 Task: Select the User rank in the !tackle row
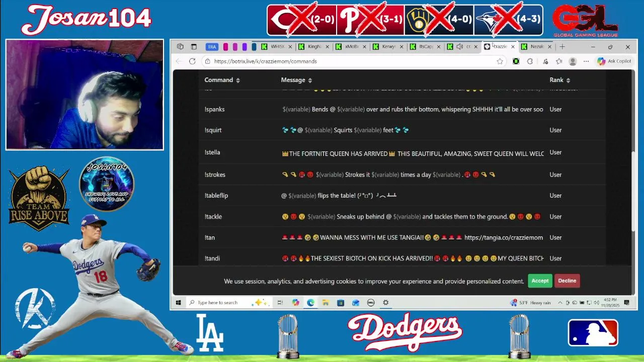[x=555, y=217]
